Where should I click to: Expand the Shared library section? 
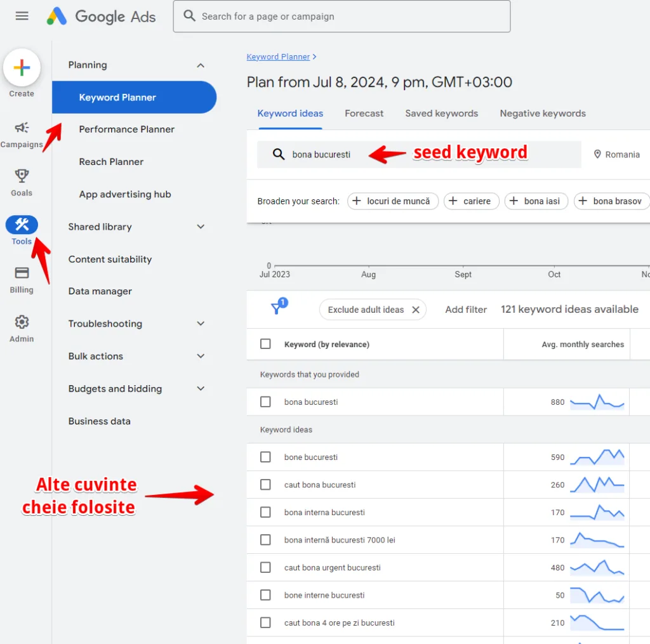coord(201,227)
